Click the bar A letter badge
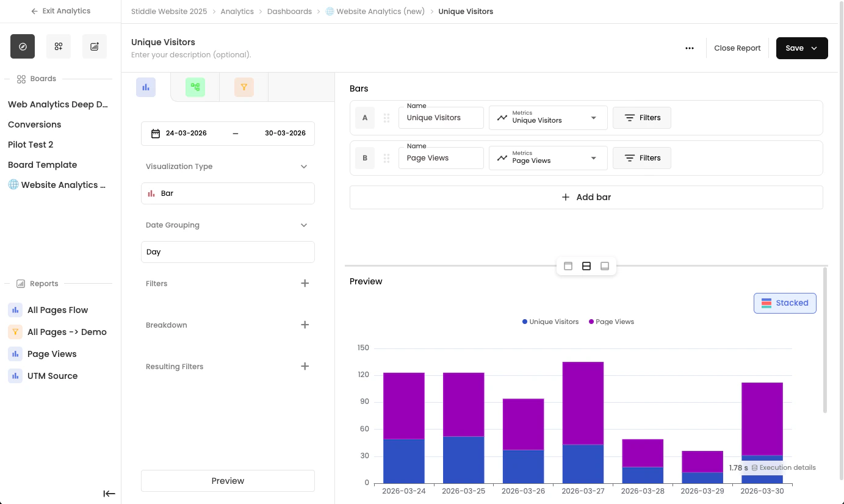844x504 pixels. coord(365,118)
